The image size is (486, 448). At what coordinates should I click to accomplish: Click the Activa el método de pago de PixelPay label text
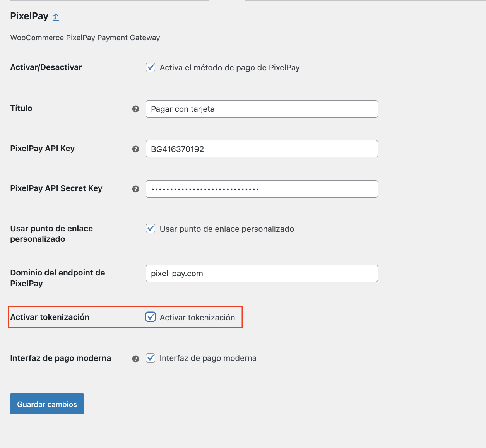point(230,68)
